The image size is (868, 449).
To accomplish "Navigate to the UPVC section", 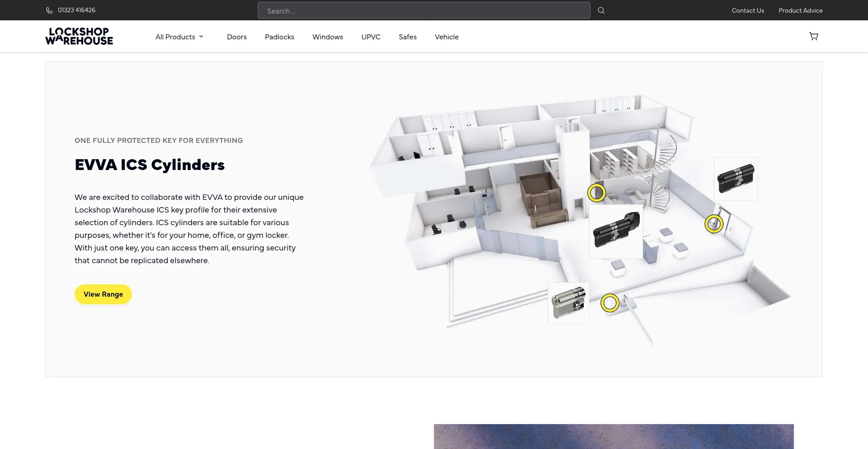I will (x=371, y=37).
